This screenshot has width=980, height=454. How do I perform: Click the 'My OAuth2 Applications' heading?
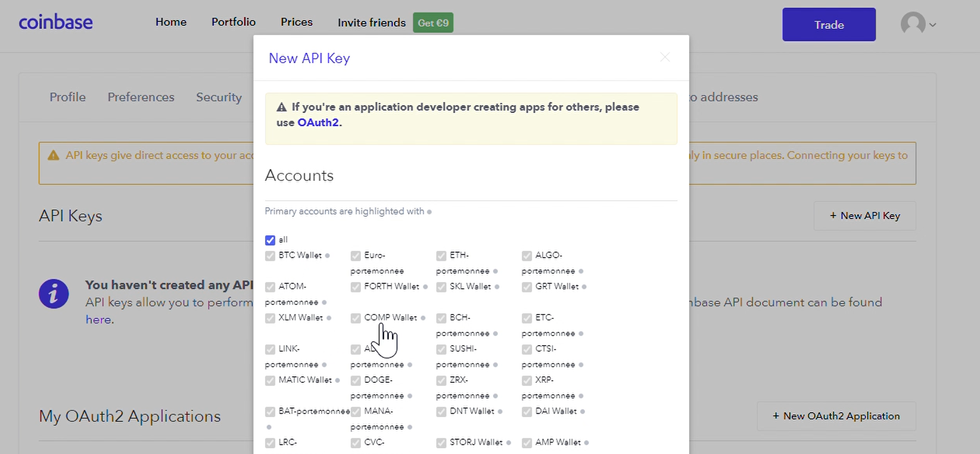[x=130, y=416]
